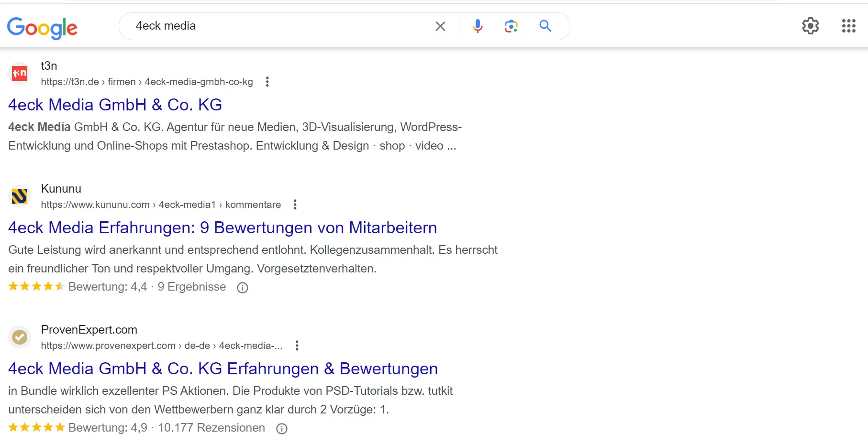Viewport: 868px width, 445px height.
Task: Open '4eck Media GmbH & Co. KG' link
Action: point(115,105)
